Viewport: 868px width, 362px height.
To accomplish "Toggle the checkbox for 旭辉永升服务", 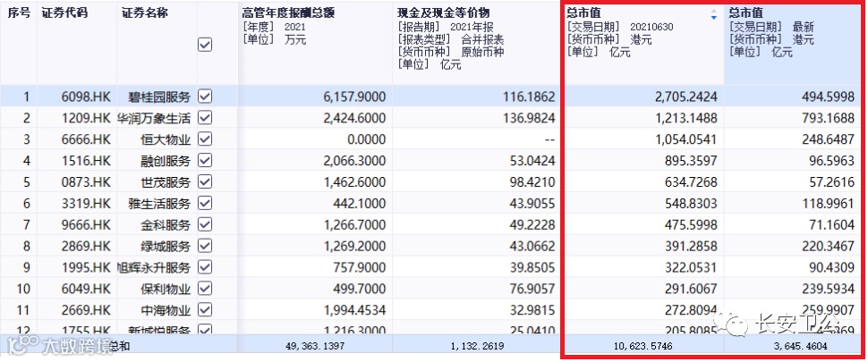I will coord(205,267).
